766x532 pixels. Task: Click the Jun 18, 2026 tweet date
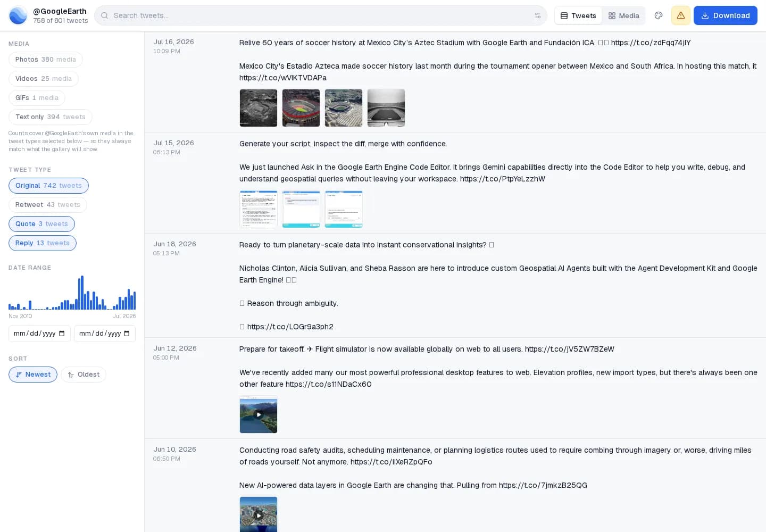coord(174,244)
